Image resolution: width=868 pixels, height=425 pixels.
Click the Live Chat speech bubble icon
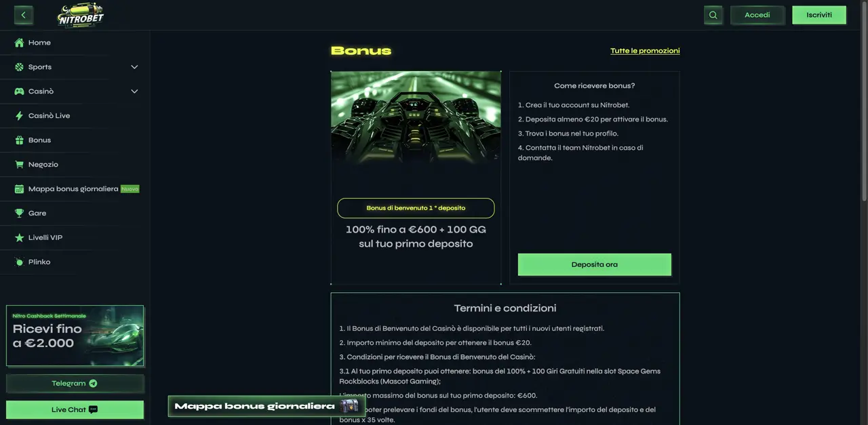[93, 409]
